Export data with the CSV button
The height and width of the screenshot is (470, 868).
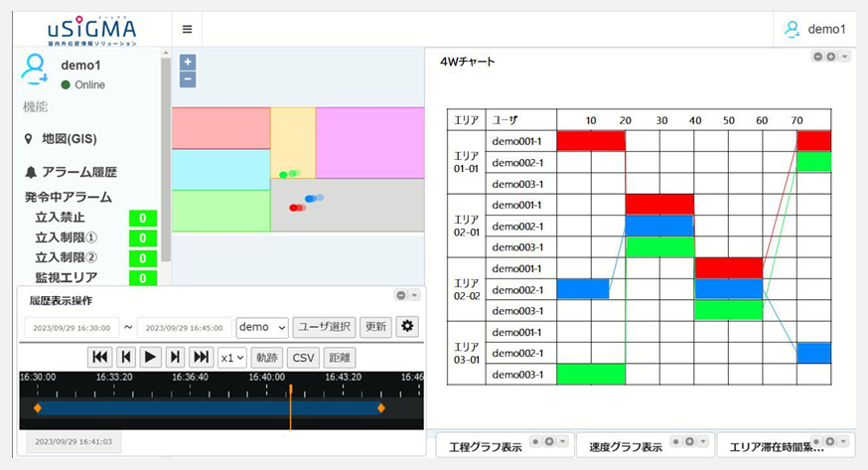click(303, 358)
